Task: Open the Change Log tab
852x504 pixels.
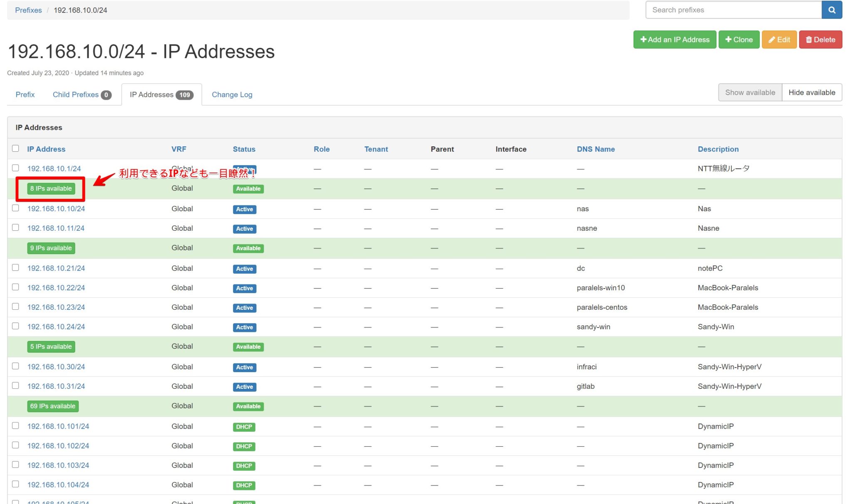Action: pos(232,94)
